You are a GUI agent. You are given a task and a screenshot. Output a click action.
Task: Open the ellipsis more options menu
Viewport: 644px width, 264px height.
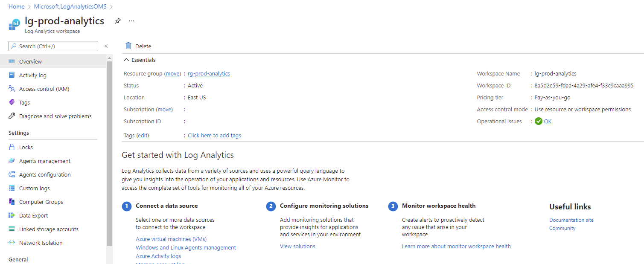pos(131,21)
